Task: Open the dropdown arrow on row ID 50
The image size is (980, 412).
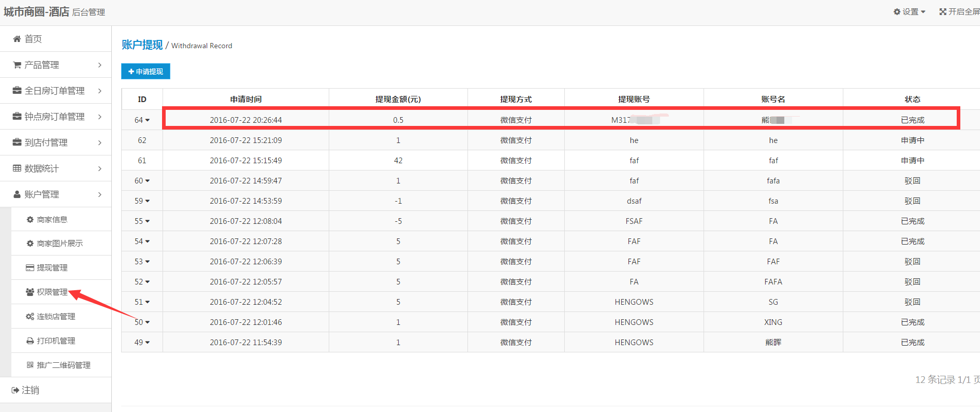Action: click(148, 322)
